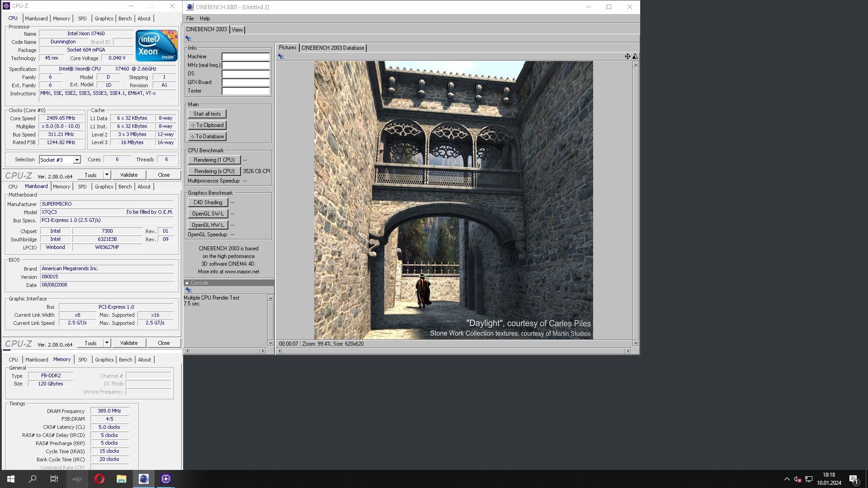Viewport: 868px width, 488px height.
Task: Click the CPU-Z window title icon
Action: coord(6,6)
